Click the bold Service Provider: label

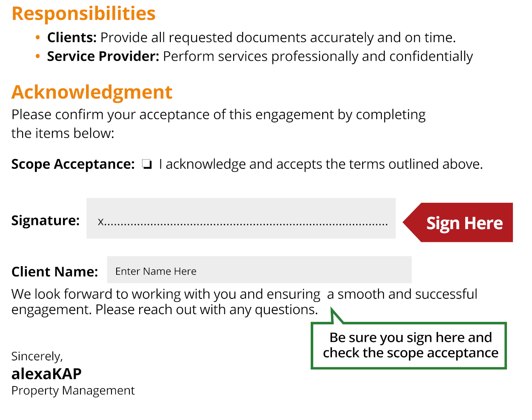coord(103,57)
